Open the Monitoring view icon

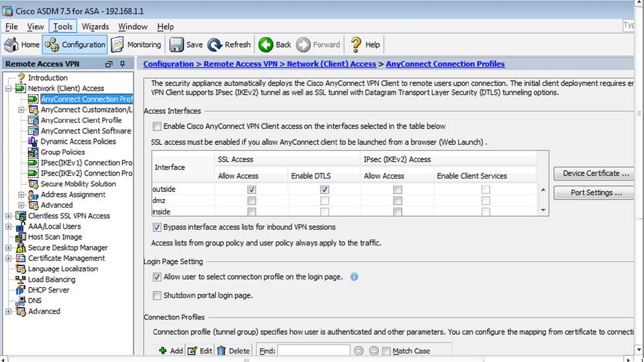[x=118, y=44]
